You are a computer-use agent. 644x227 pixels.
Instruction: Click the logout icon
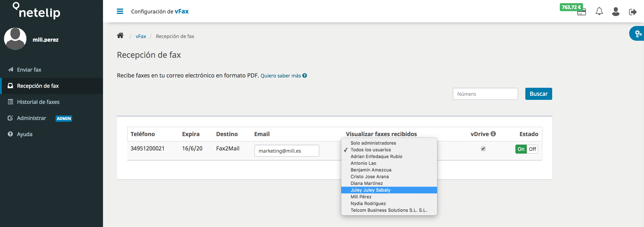click(x=633, y=12)
